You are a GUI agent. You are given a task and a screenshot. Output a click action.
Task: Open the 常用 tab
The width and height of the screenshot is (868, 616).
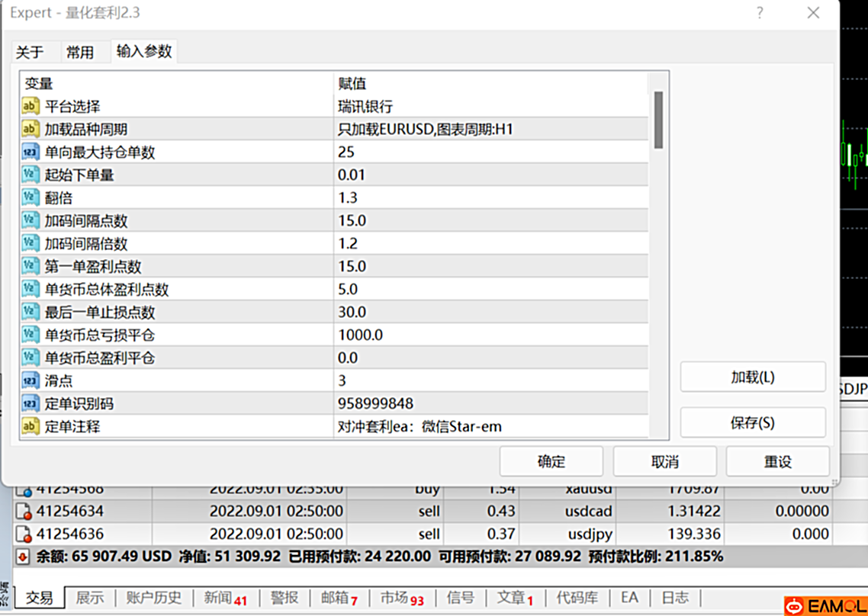pyautogui.click(x=79, y=52)
